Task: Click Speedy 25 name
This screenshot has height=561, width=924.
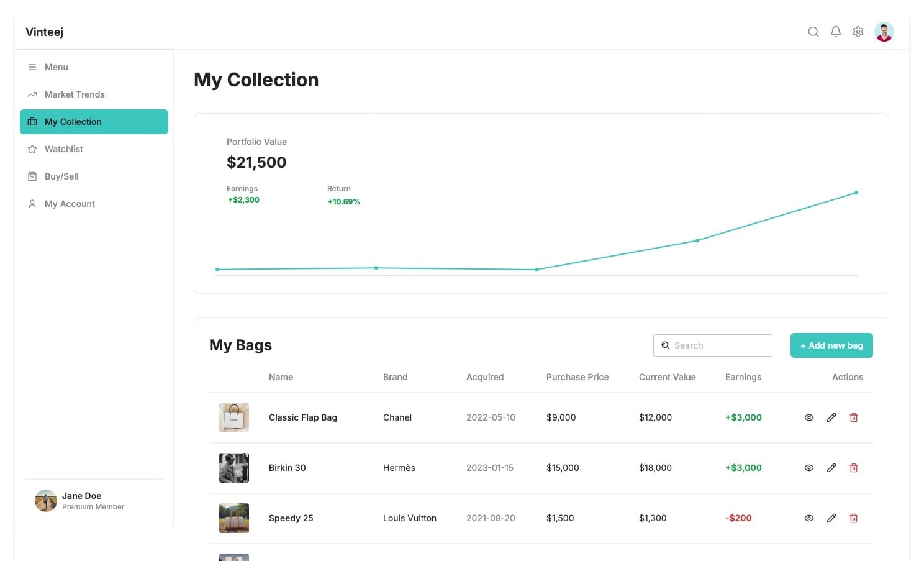Action: click(x=291, y=518)
